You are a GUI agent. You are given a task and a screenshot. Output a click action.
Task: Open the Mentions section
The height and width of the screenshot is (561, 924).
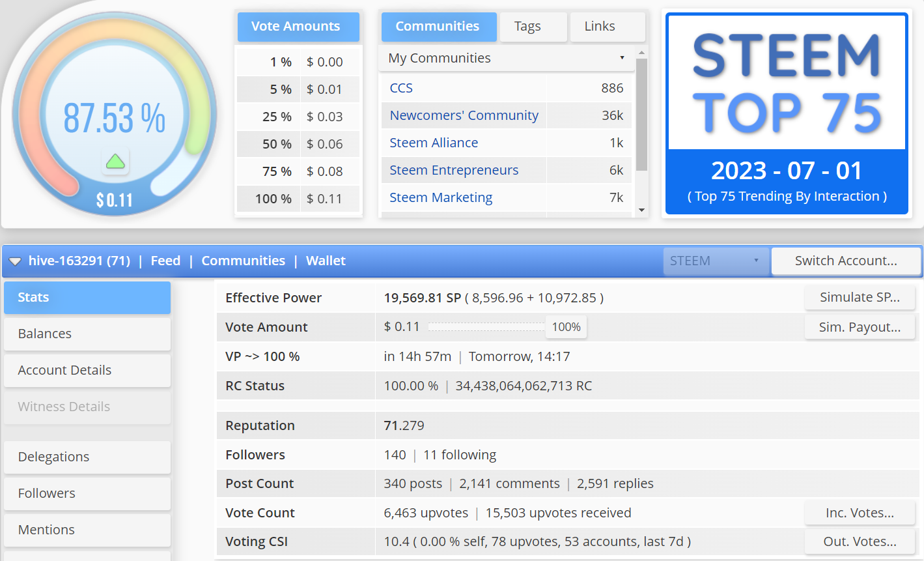coord(87,530)
